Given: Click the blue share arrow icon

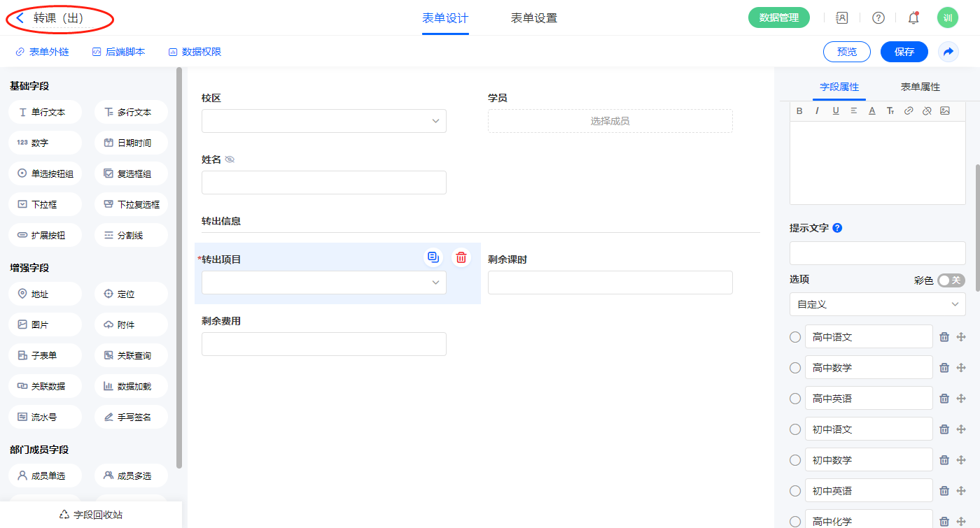Looking at the screenshot, I should 948,52.
